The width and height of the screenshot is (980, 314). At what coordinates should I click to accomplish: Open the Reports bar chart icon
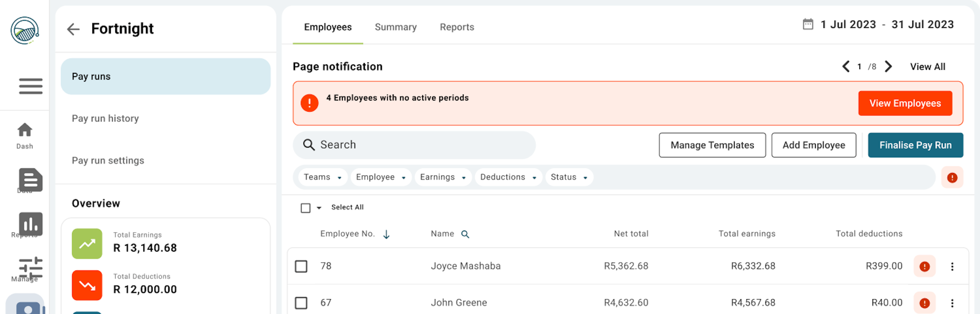point(30,224)
